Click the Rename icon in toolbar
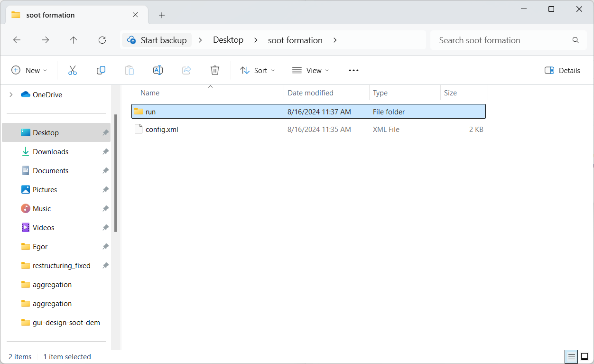Screen dimensions: 594x364 (158, 70)
